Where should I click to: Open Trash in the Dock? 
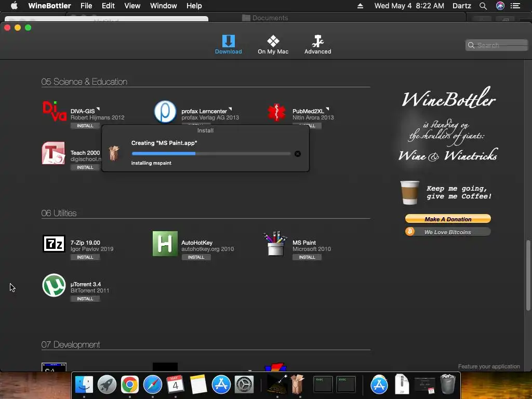tap(447, 384)
